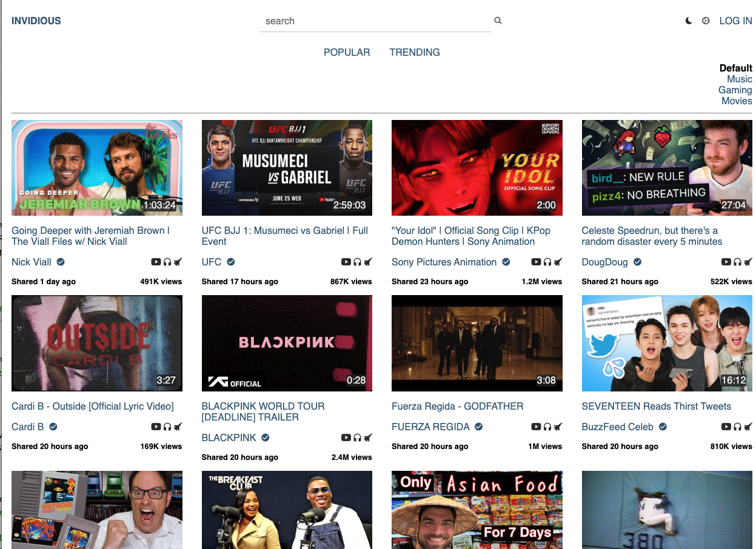The width and height of the screenshot is (756, 549).
Task: Open BLACKPINK Official trailer thumbnail
Action: (x=287, y=344)
